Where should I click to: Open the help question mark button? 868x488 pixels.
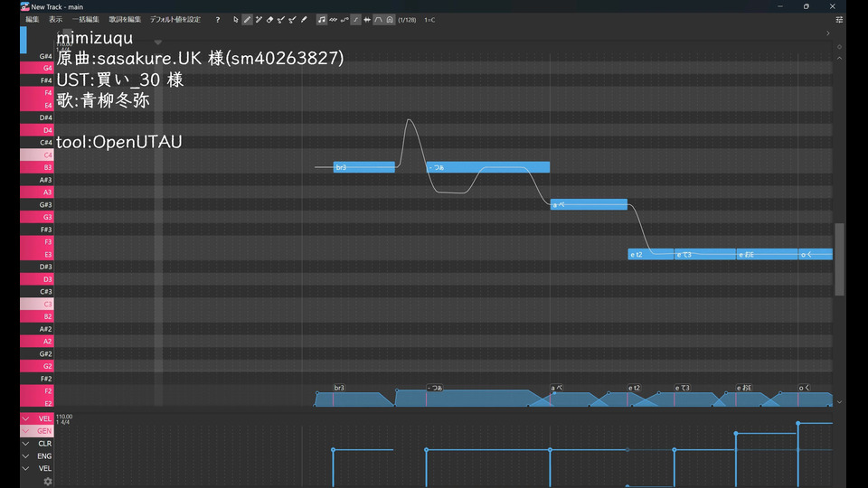(218, 20)
